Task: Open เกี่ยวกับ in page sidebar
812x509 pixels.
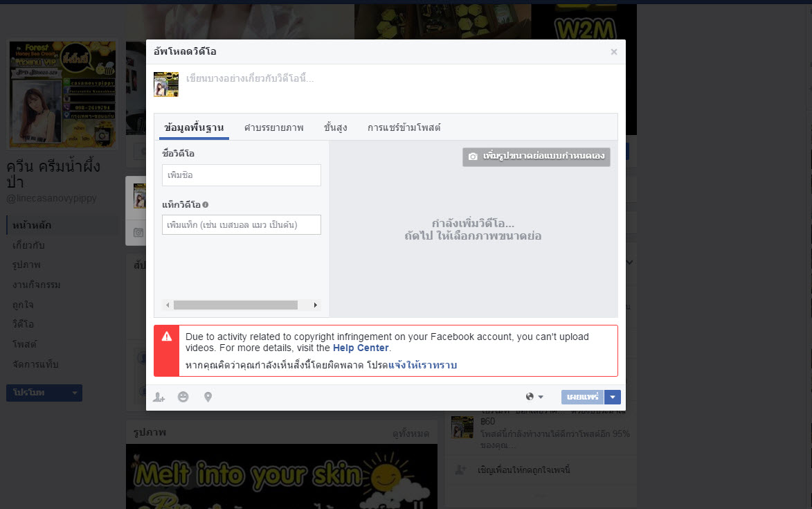Action: click(28, 245)
